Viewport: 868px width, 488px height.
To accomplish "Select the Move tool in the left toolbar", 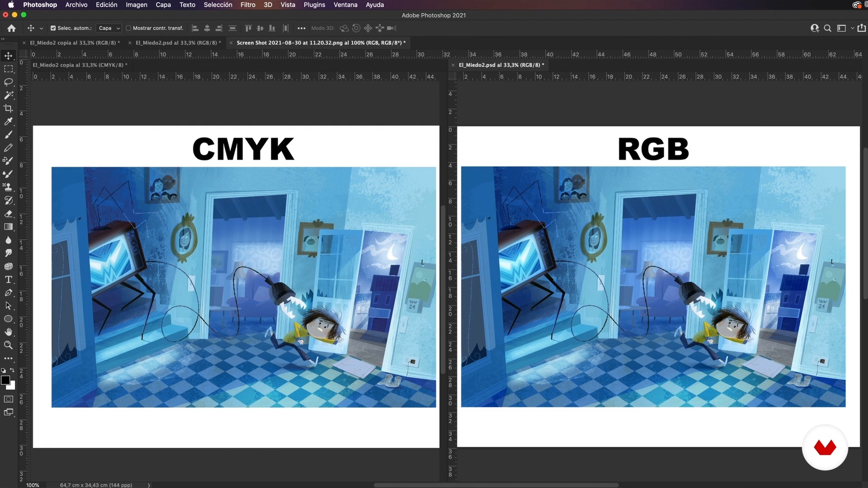I will [8, 56].
